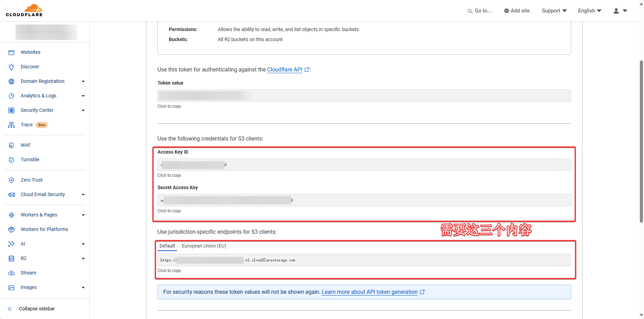Expand the R2 section
Screen dimensions: 644x319
tap(83, 258)
